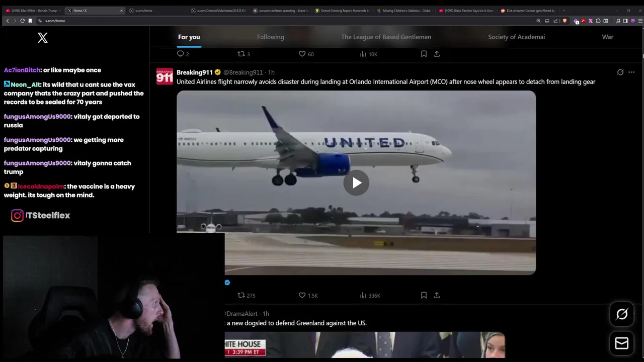Click the Breaking911 verified badge
The height and width of the screenshot is (362, 644).
(218, 72)
